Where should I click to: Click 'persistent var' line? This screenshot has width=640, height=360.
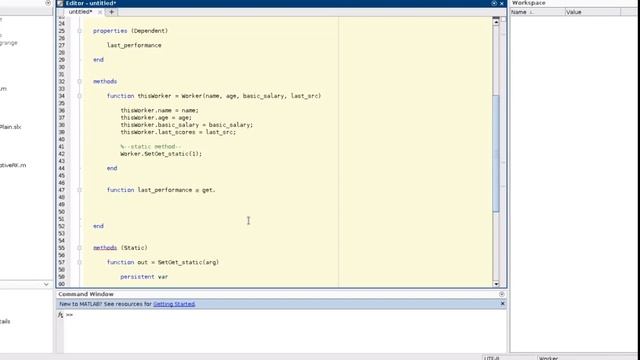144,277
